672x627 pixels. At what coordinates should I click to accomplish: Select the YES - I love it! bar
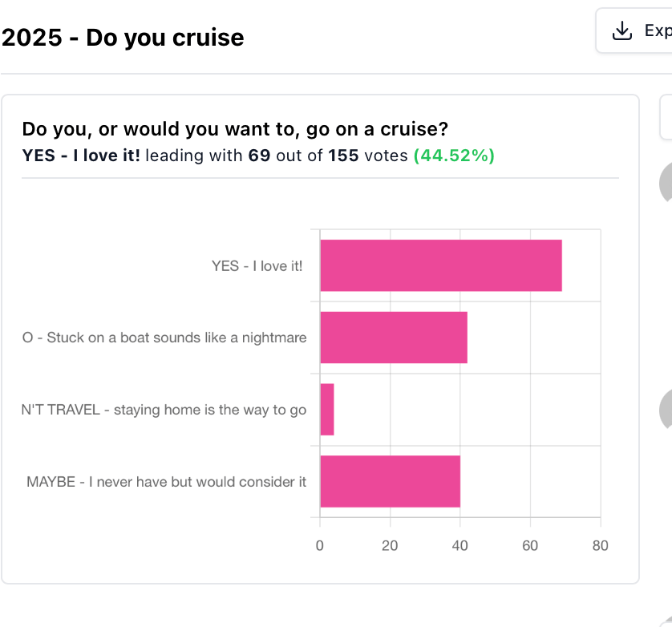pyautogui.click(x=441, y=265)
